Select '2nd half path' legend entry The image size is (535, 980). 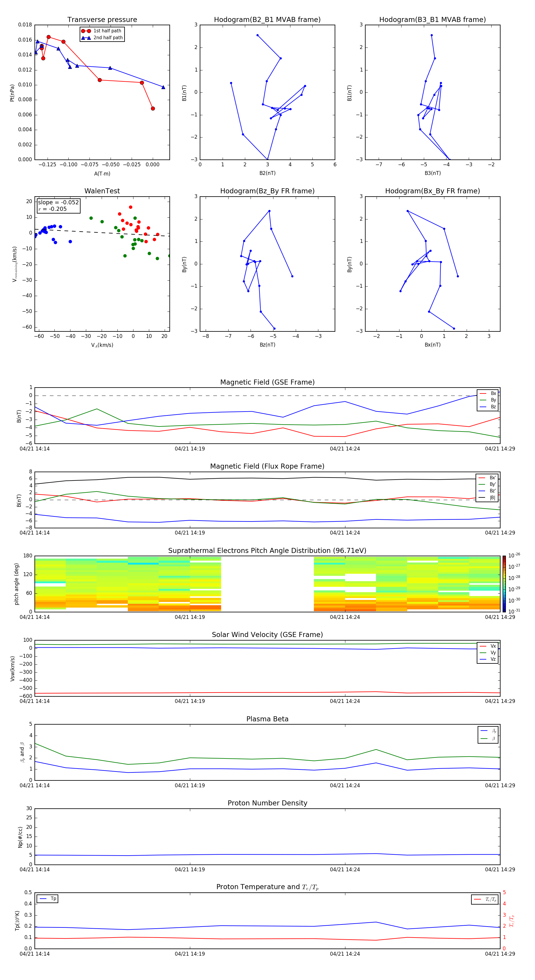102,38
